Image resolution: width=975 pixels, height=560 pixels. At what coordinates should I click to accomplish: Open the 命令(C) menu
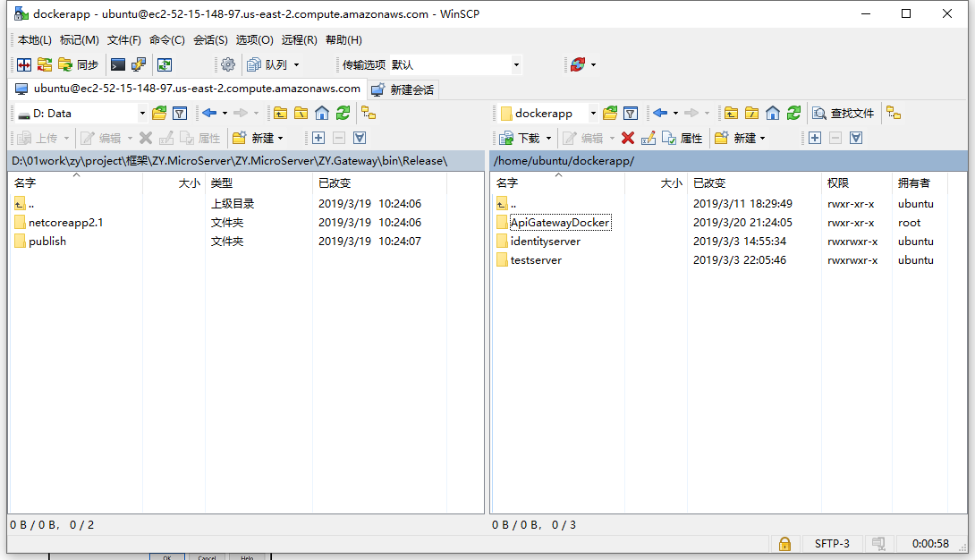point(166,39)
